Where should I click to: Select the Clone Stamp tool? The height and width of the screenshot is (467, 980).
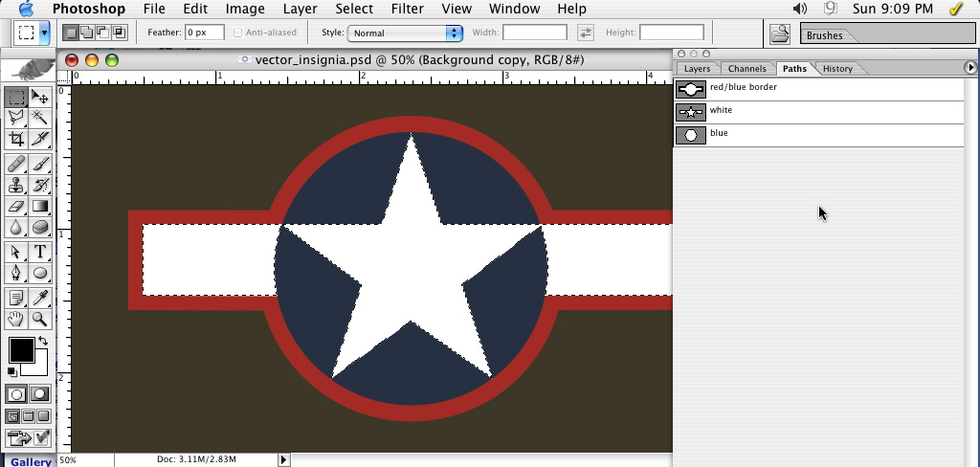click(x=17, y=185)
